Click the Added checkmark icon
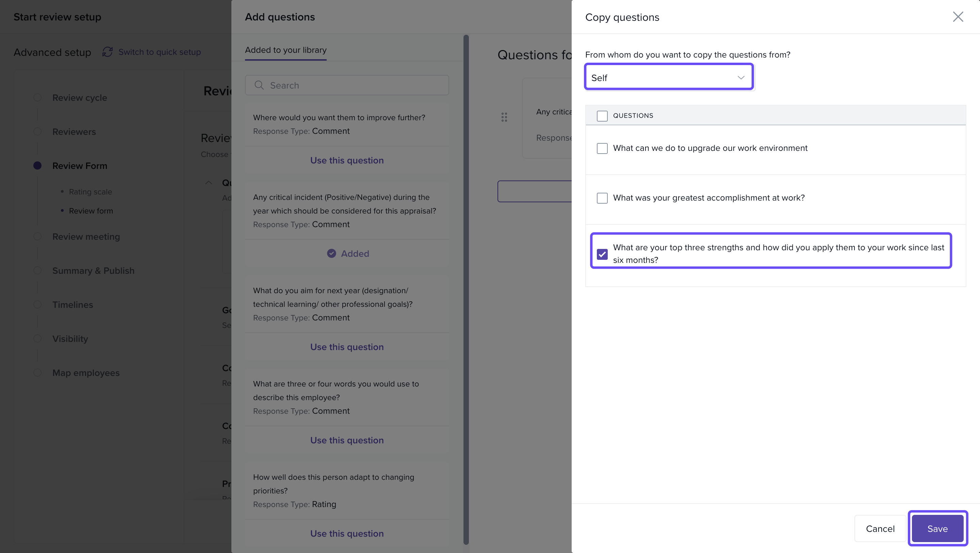Screen dimensions: 980x553 pyautogui.click(x=331, y=253)
